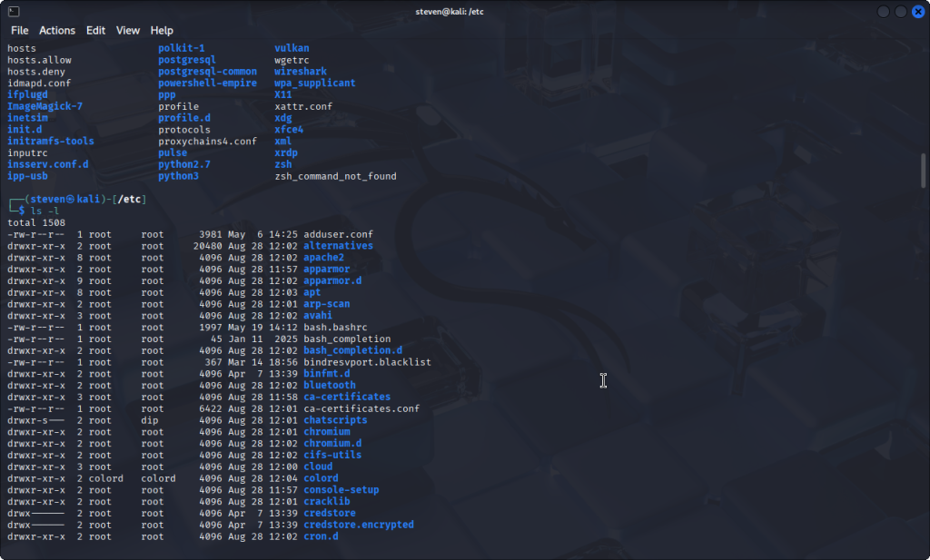This screenshot has width=930, height=560.
Task: Click the vertical scrollbar thumb
Action: pyautogui.click(x=924, y=169)
